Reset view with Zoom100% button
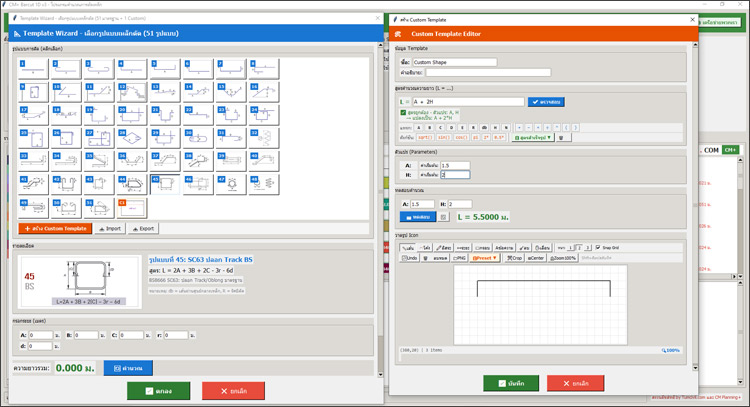750x407 pixels. pos(563,257)
